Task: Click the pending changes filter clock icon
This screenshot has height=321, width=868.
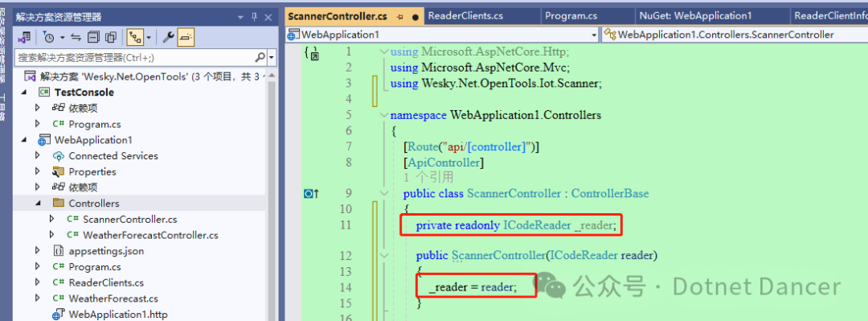Action: click(49, 38)
